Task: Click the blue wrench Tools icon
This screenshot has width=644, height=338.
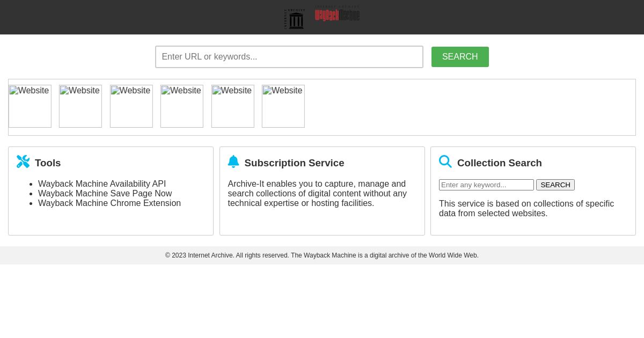Action: (x=23, y=161)
